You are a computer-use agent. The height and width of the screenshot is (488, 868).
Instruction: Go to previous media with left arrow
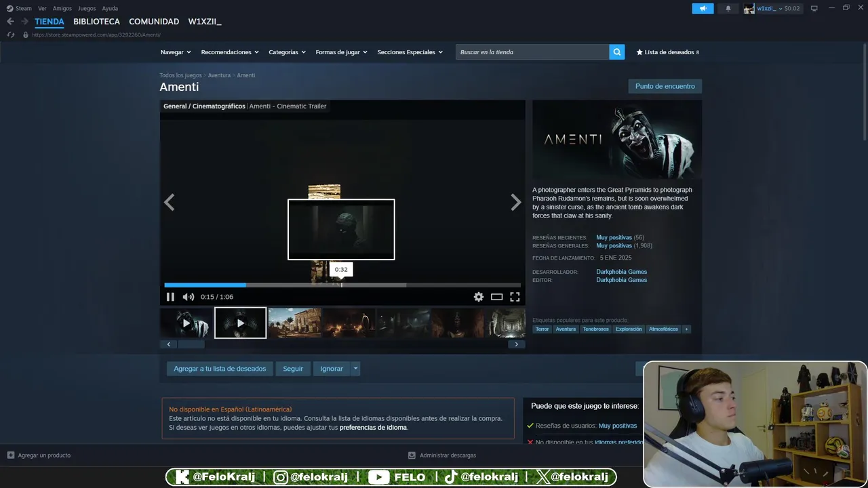pyautogui.click(x=169, y=202)
